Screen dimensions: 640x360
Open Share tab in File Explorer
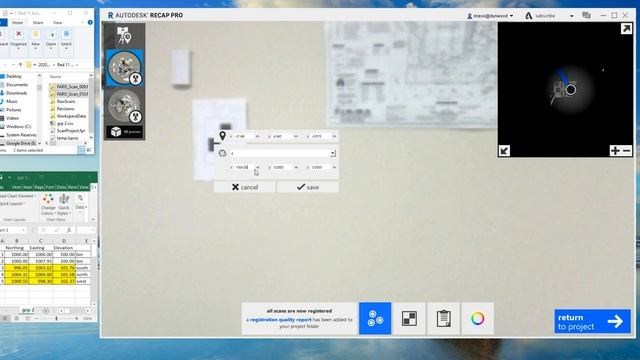tap(38, 23)
